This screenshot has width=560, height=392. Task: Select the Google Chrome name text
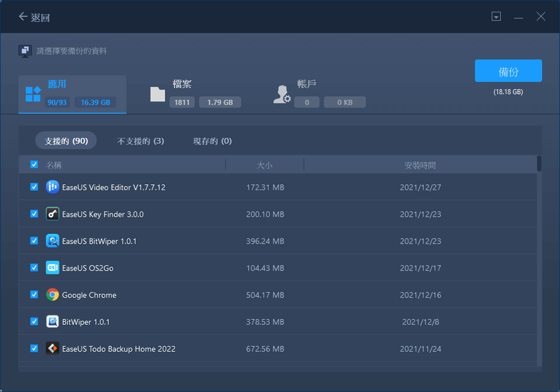pos(89,295)
